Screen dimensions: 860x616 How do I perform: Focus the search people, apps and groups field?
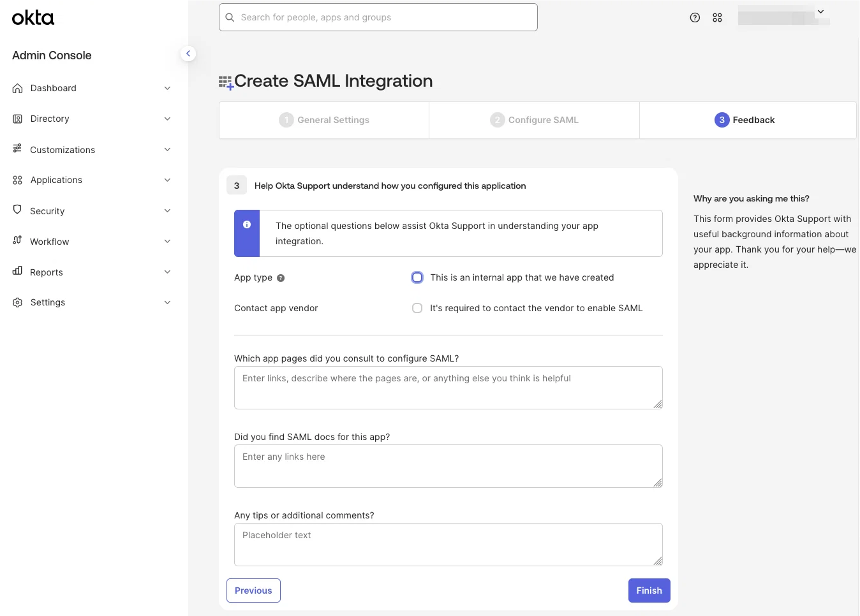pos(378,17)
